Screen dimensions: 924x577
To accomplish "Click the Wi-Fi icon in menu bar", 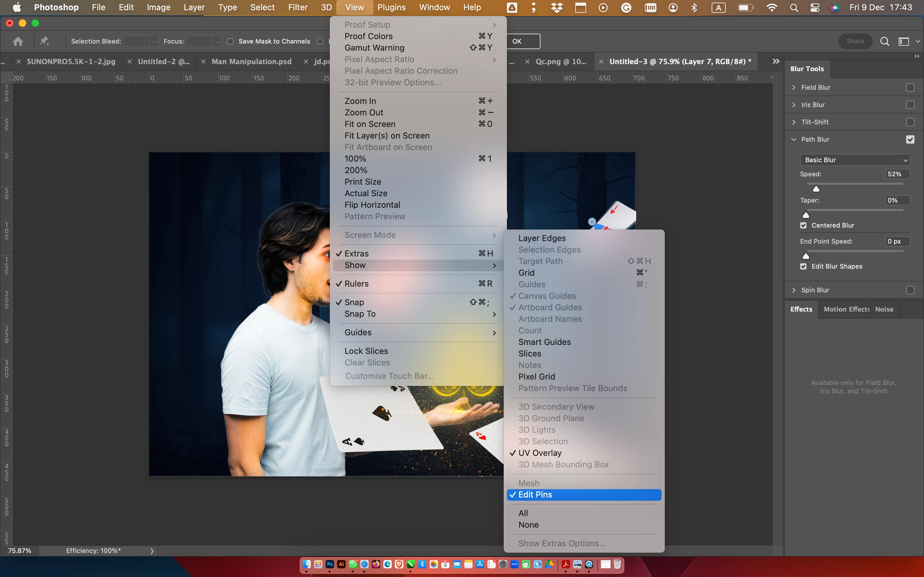I will pyautogui.click(x=772, y=8).
